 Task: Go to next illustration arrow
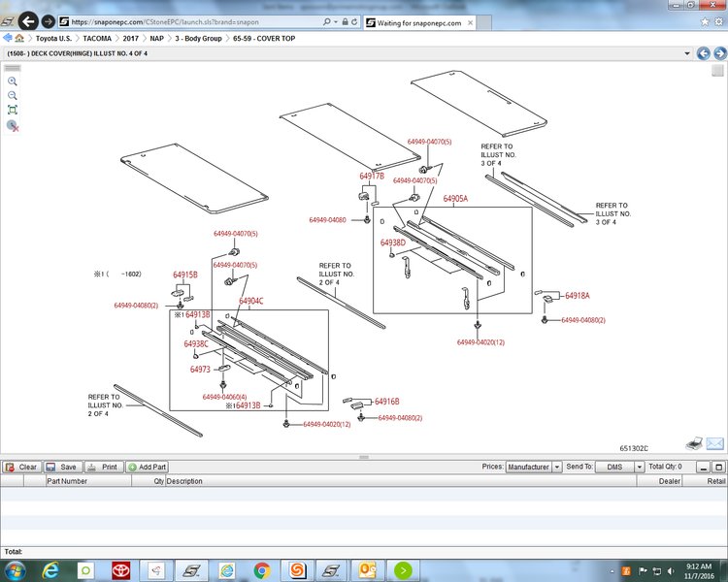(720, 53)
